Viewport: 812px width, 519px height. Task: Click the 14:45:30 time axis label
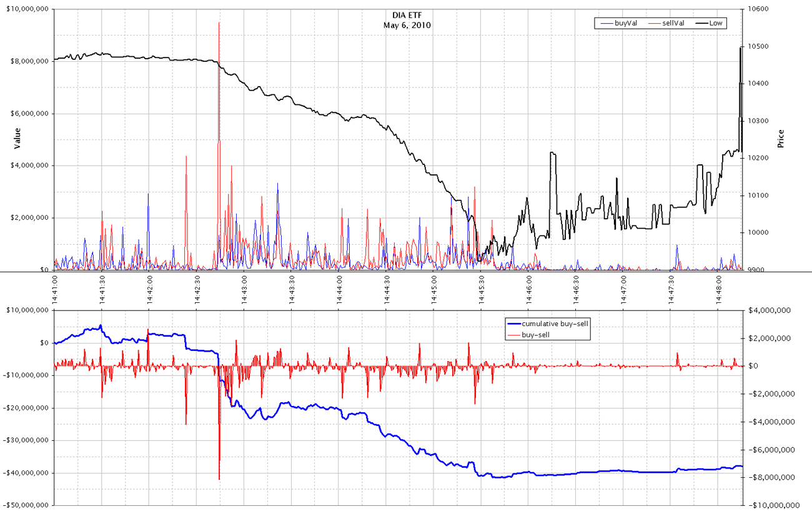[x=483, y=290]
